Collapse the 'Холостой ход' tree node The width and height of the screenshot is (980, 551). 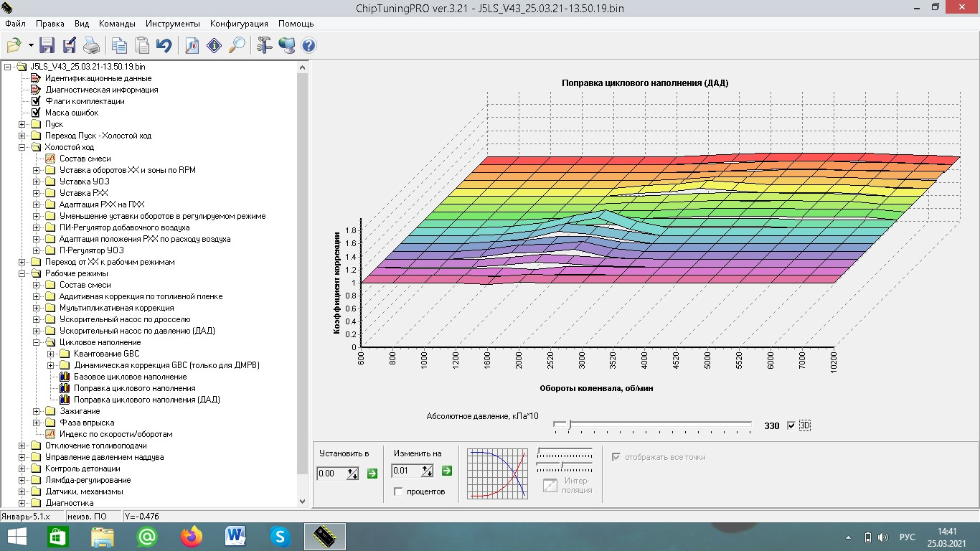coord(22,147)
